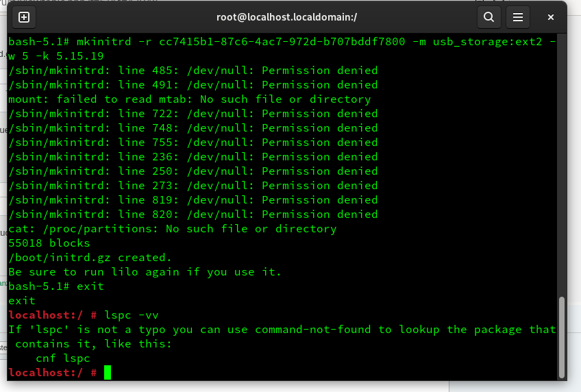Click the '/boot/initrd.gz created.' line

90,258
